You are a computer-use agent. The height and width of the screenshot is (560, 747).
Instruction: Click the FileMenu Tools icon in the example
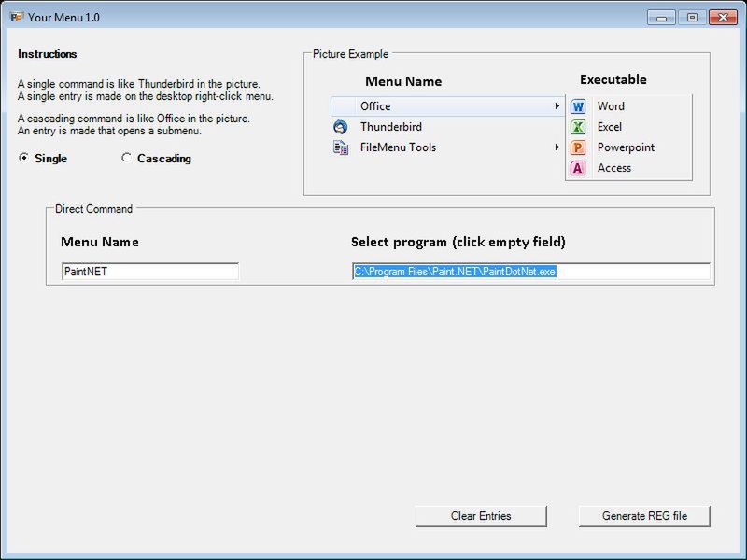tap(340, 147)
